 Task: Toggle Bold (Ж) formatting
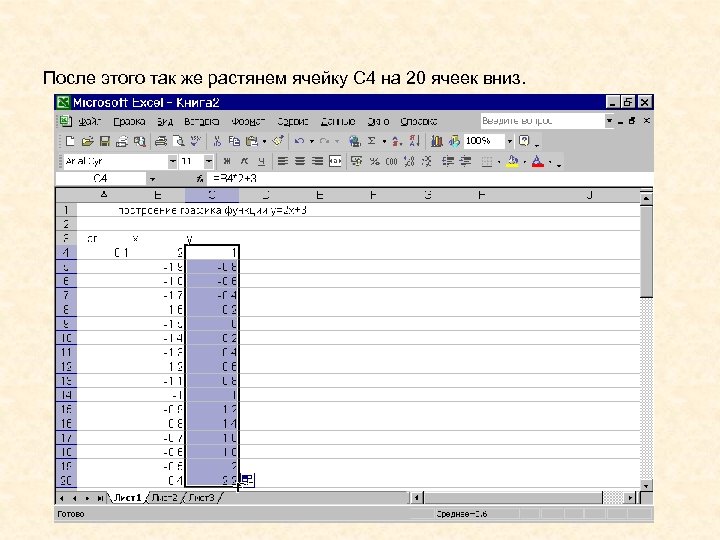point(226,161)
